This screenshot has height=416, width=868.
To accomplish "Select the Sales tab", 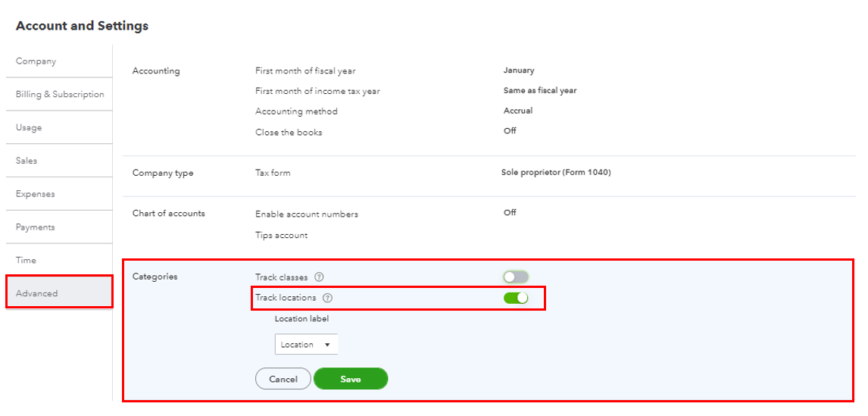I will (27, 161).
